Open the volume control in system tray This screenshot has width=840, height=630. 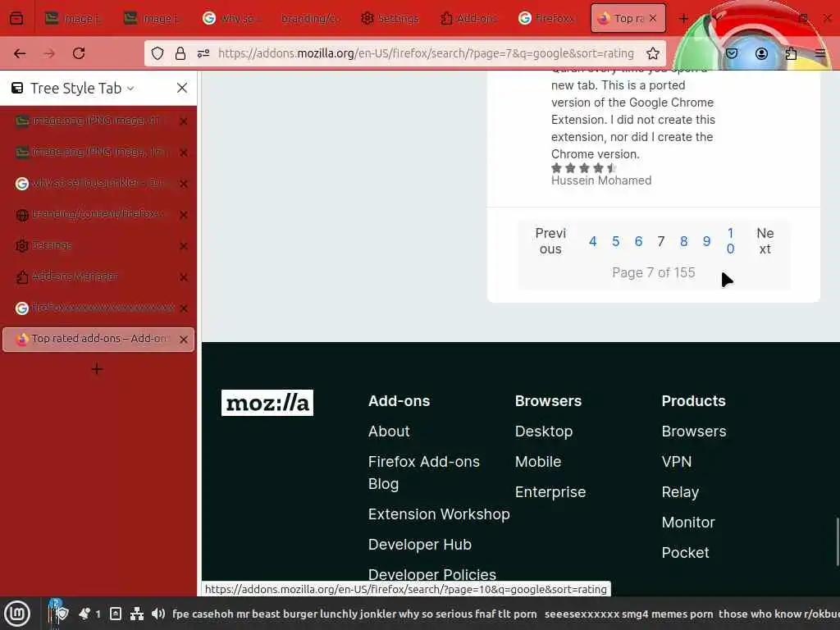157,614
